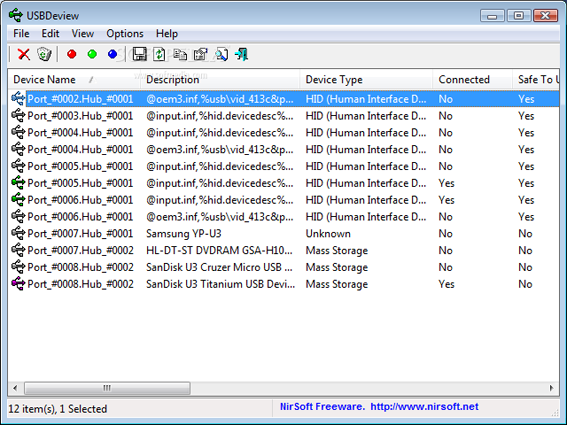The width and height of the screenshot is (567, 425).
Task: Click the copy selected items icon
Action: click(180, 54)
